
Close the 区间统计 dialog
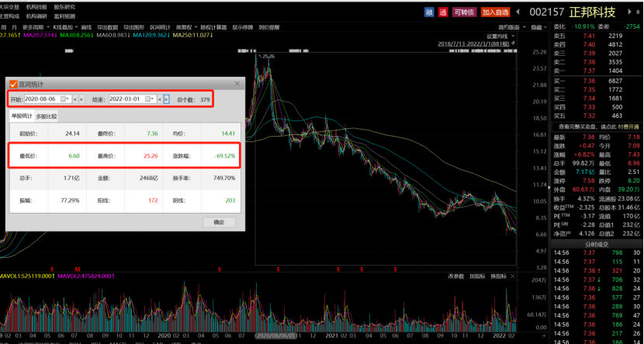pyautogui.click(x=237, y=83)
